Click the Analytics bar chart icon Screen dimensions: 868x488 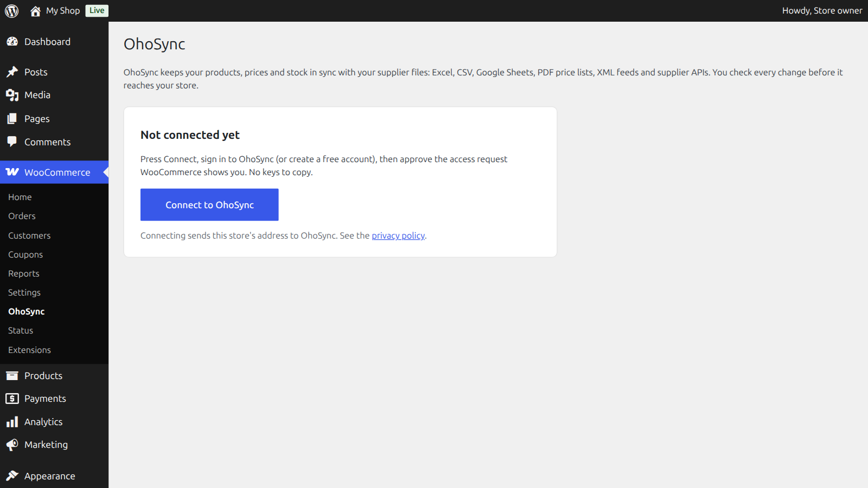12,422
